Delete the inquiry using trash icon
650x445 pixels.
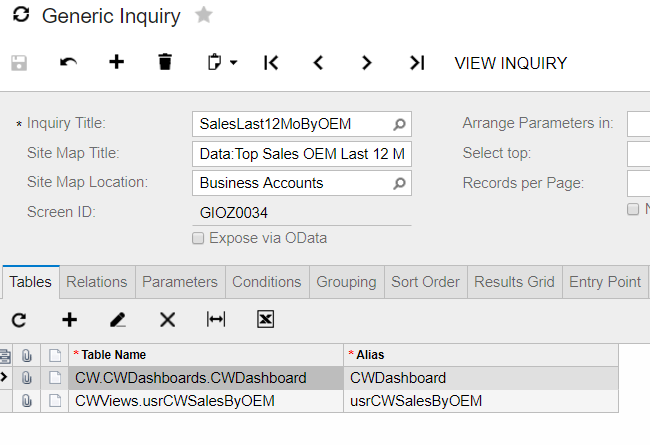(165, 62)
